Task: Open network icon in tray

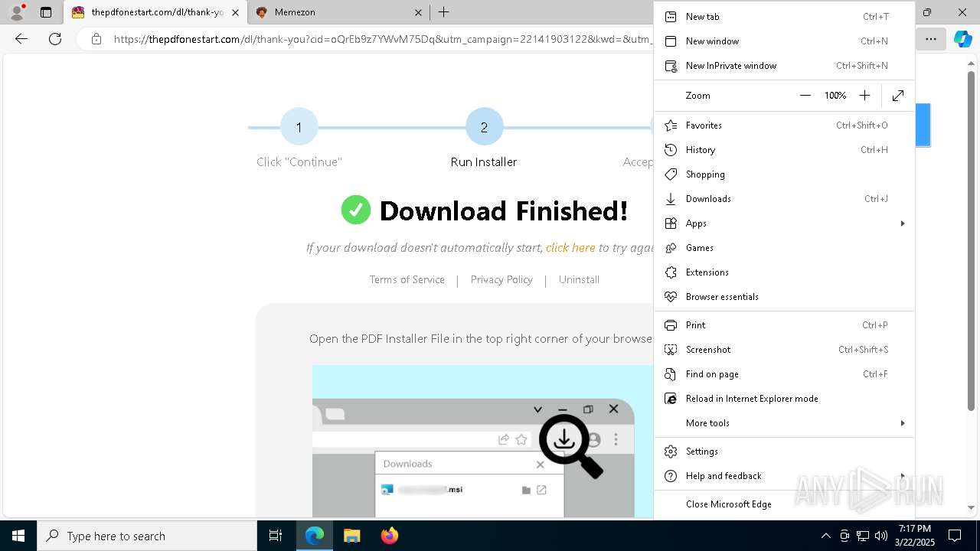Action: (x=863, y=536)
